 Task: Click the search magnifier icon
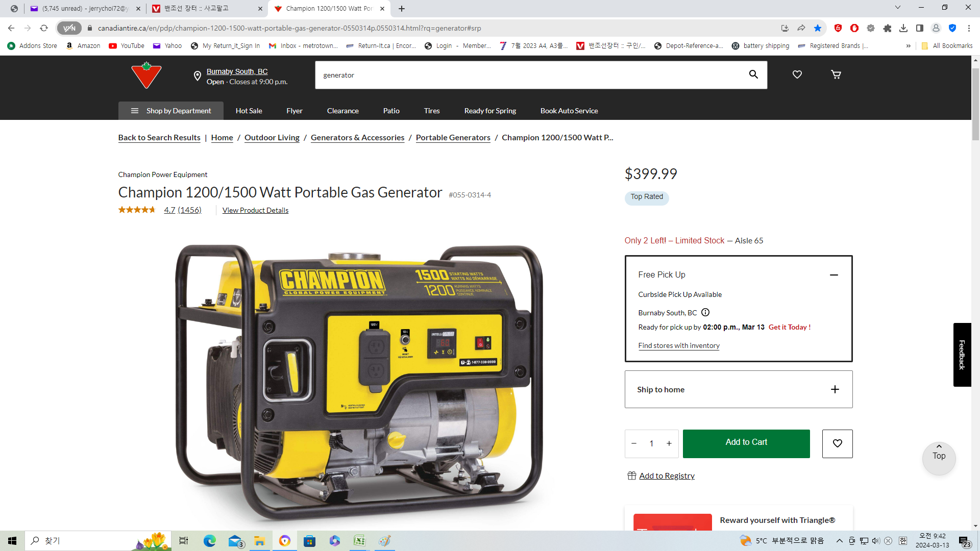(753, 74)
